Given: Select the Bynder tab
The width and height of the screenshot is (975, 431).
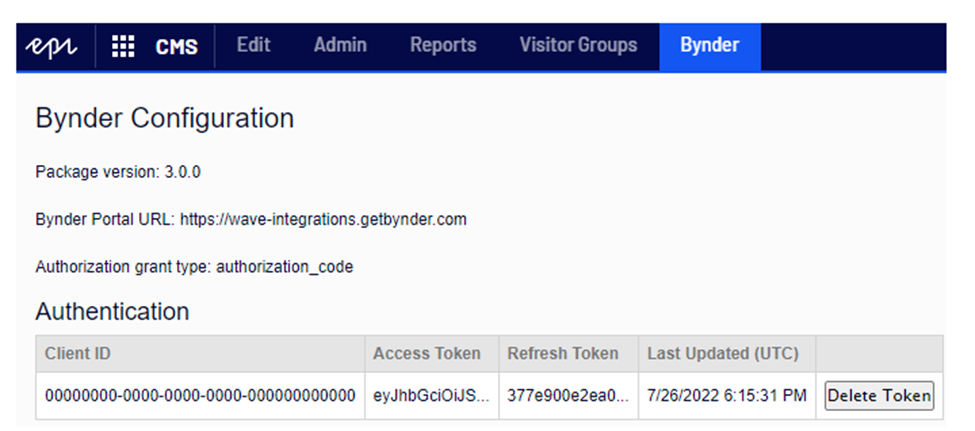Looking at the screenshot, I should 709,45.
